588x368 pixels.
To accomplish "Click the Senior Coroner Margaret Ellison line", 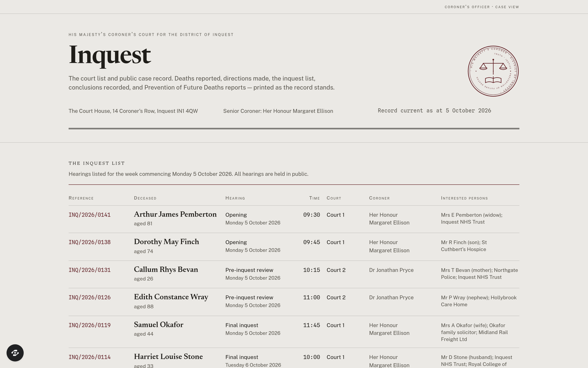I will click(278, 111).
